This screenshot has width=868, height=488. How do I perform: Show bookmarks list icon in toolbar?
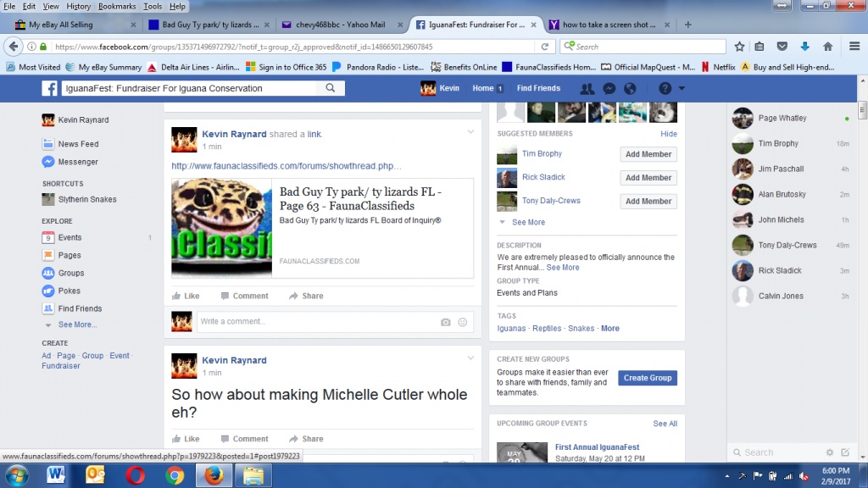pos(759,47)
